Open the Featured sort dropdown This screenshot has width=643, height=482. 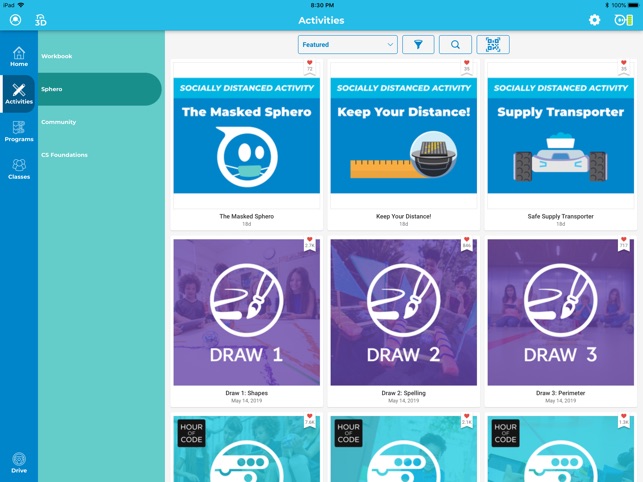347,44
